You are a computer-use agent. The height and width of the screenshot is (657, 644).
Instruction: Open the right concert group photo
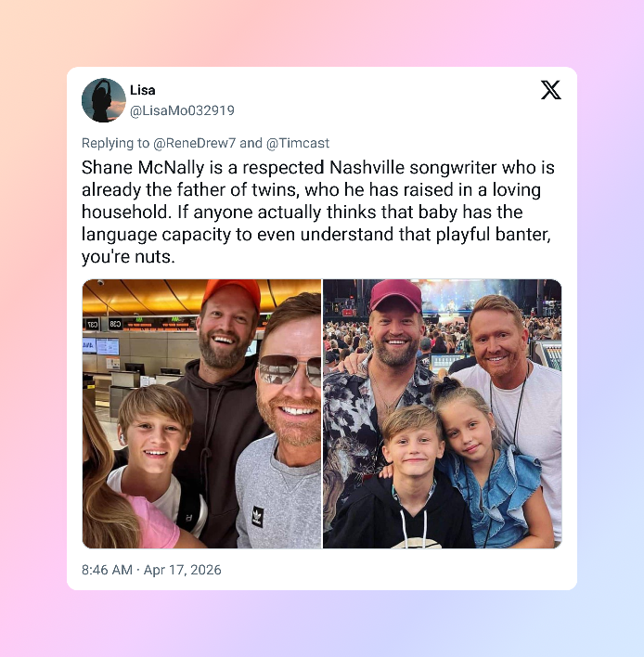coord(442,414)
